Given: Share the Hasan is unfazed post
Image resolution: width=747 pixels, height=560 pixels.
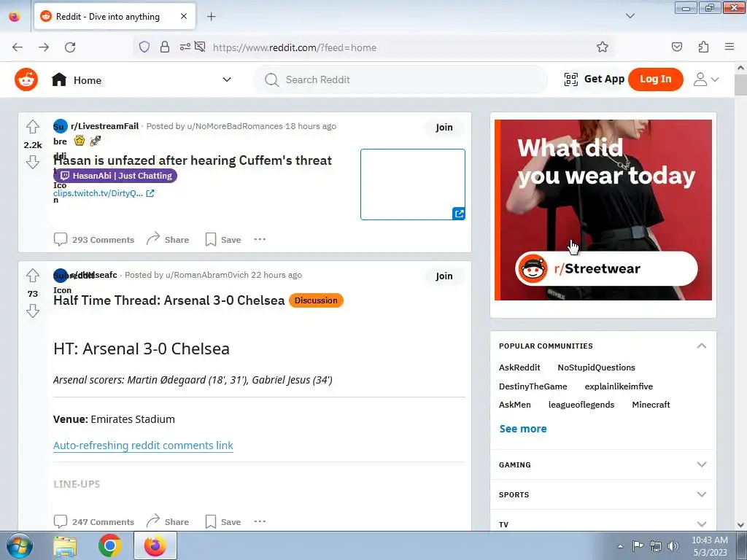Looking at the screenshot, I should click(x=168, y=239).
